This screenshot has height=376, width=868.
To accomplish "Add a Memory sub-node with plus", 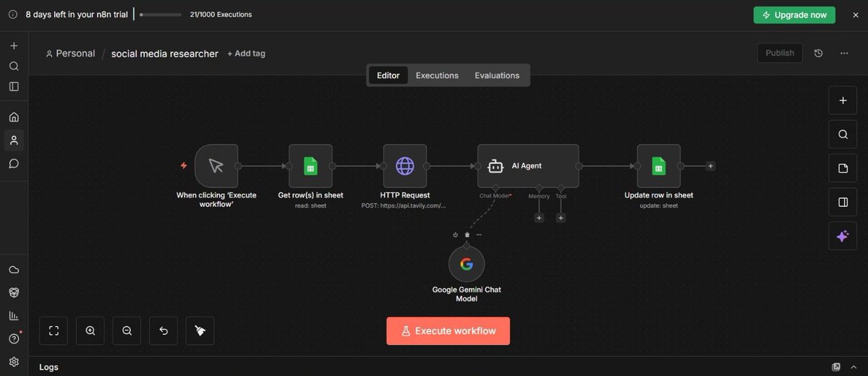I will tap(539, 218).
